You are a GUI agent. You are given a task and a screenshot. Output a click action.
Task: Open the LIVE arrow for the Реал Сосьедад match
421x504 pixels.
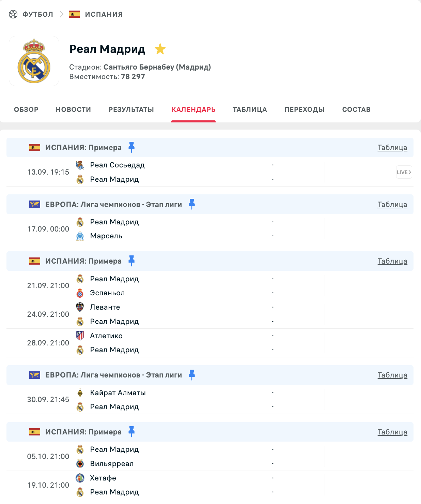click(404, 172)
